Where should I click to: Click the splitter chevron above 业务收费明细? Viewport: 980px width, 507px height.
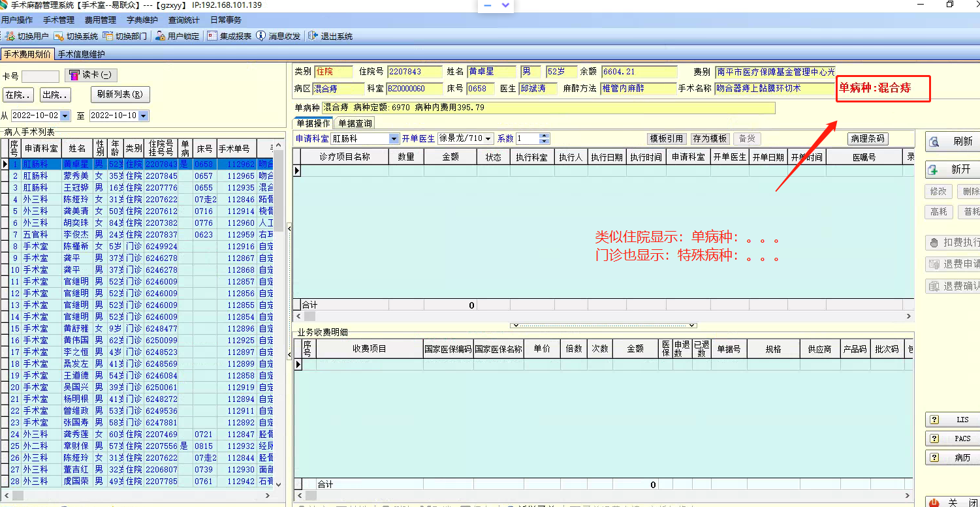click(x=603, y=325)
